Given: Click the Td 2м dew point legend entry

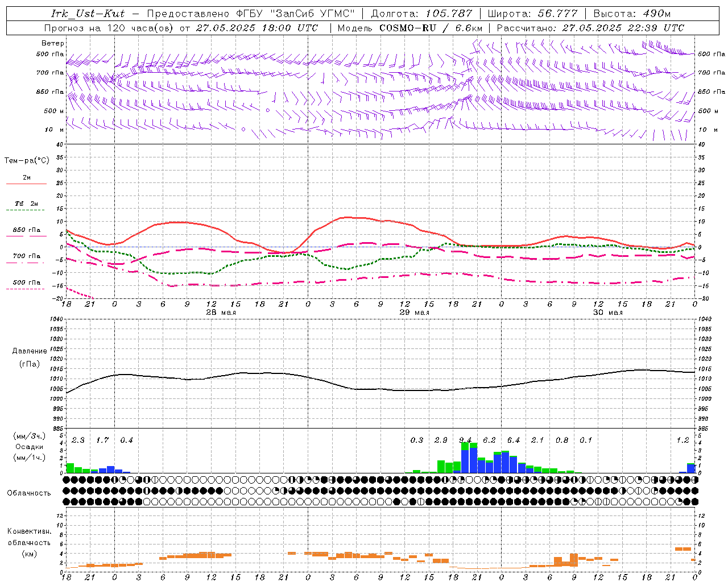Looking at the screenshot, I should pos(27,206).
